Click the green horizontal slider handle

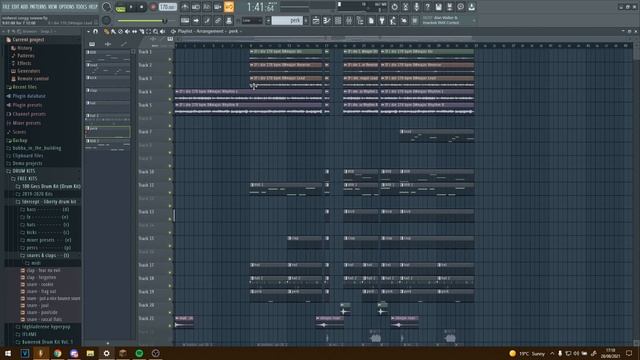(x=164, y=21)
